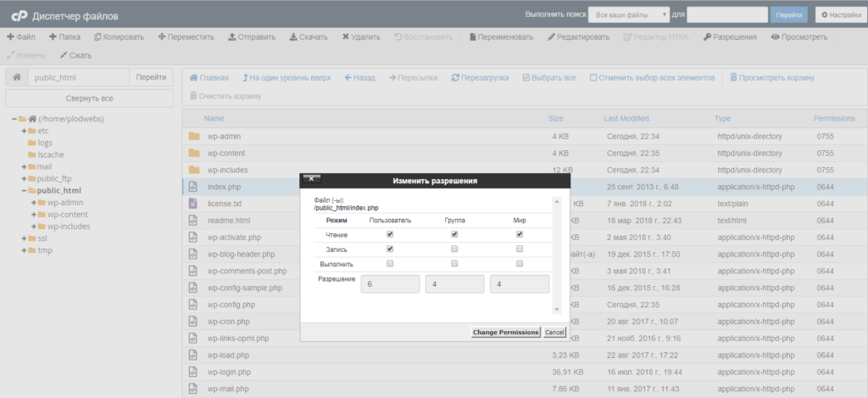The height and width of the screenshot is (398, 868).
Task: Open Разрешения permissions tool
Action: [x=730, y=37]
